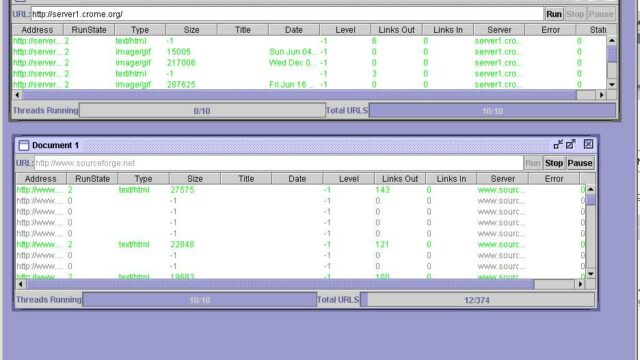640x360 pixels.
Task: Click the 10/10 Total URLS bar in server1
Action: [492, 111]
